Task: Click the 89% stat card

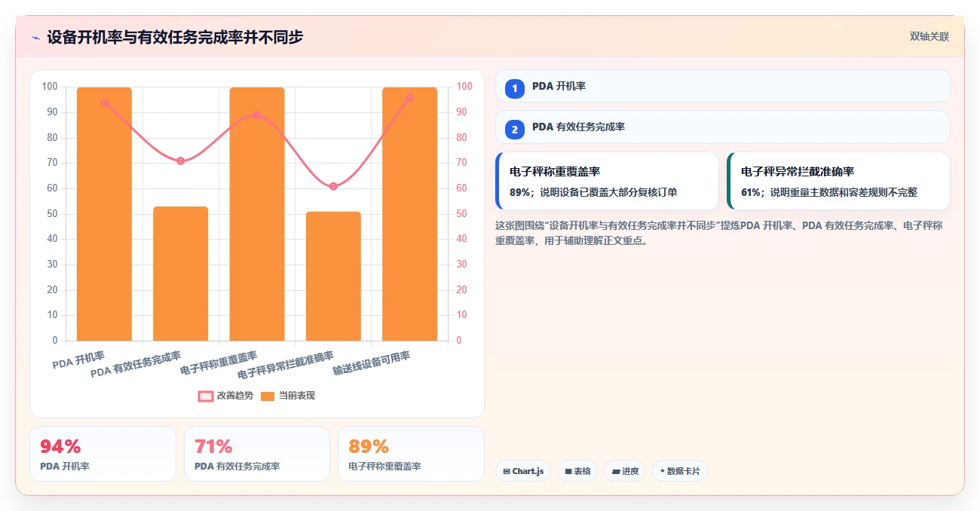Action: click(x=411, y=454)
